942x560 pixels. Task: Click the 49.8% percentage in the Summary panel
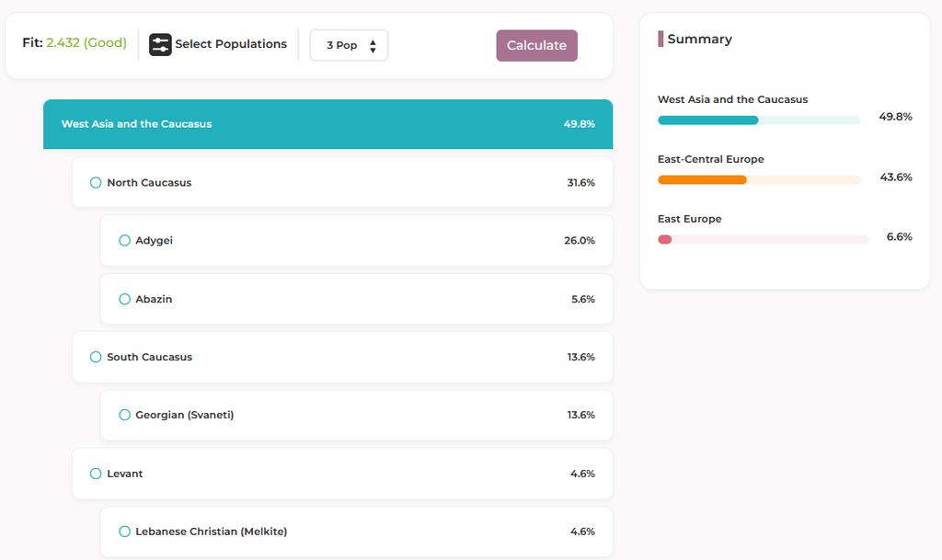895,117
